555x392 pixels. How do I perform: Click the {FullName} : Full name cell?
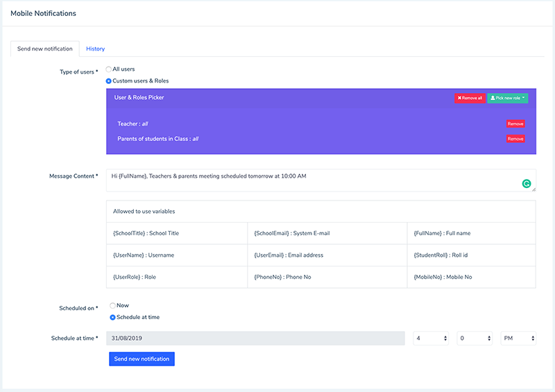(472, 233)
